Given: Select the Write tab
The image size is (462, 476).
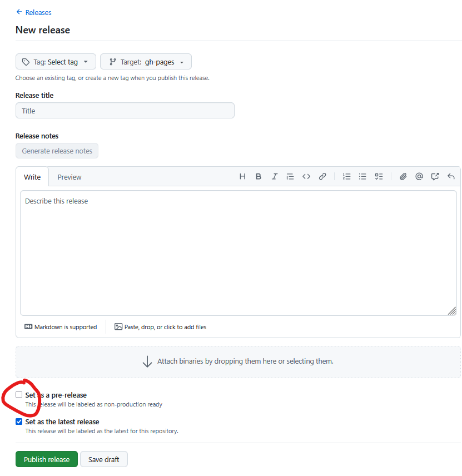Looking at the screenshot, I should [x=32, y=177].
